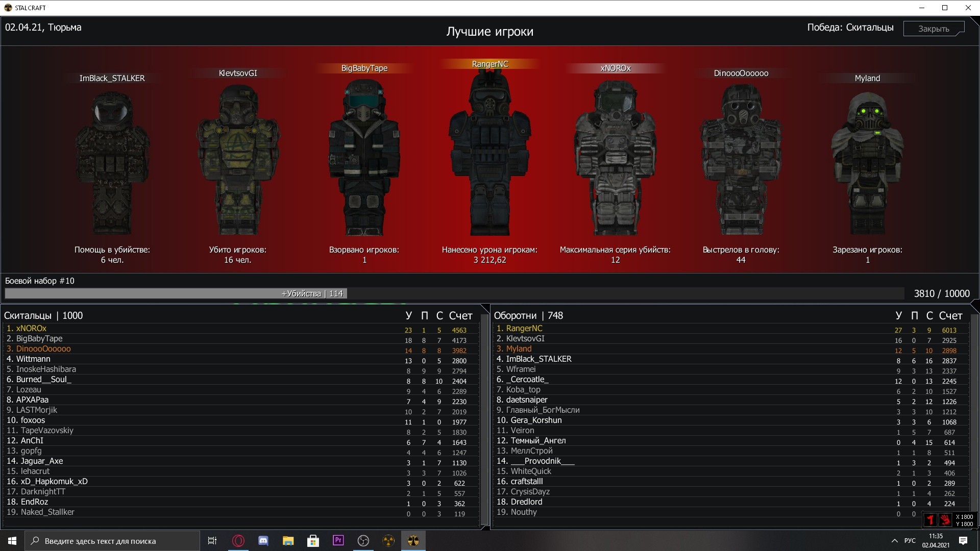The height and width of the screenshot is (551, 980).
Task: Select the active STALCRAFT taskbar icon
Action: pos(413,541)
